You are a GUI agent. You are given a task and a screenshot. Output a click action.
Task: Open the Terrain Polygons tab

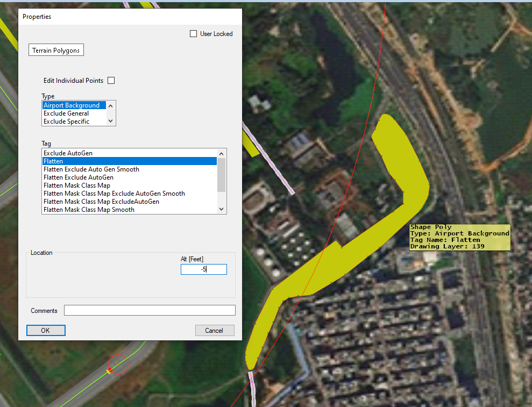pyautogui.click(x=56, y=49)
